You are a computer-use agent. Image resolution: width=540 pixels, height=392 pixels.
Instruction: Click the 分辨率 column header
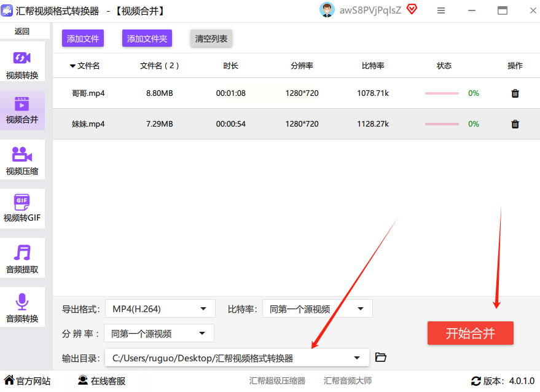(302, 66)
